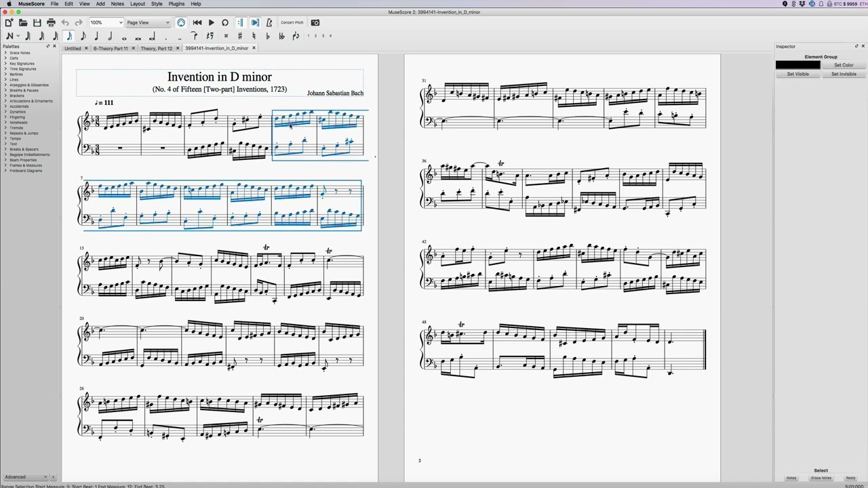Screen dimensions: 868x488
Task: Apply the double sharp accidental
Action: click(x=226, y=36)
